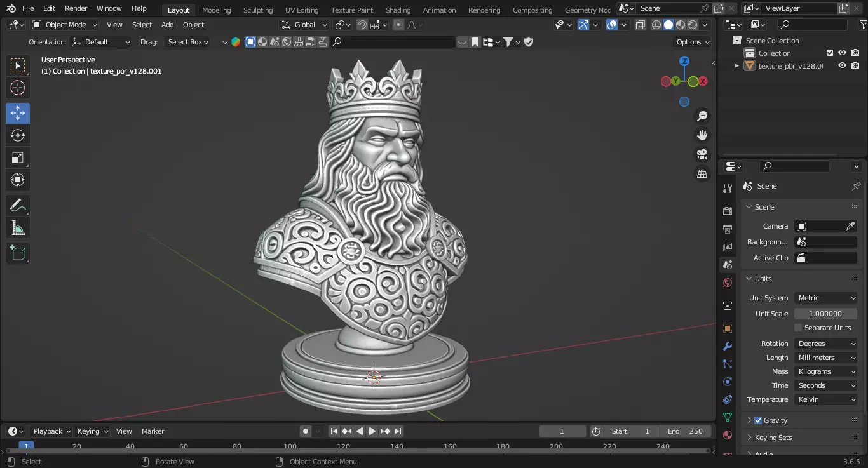Click the Unit Scale value field
The image size is (868, 468).
[826, 314]
